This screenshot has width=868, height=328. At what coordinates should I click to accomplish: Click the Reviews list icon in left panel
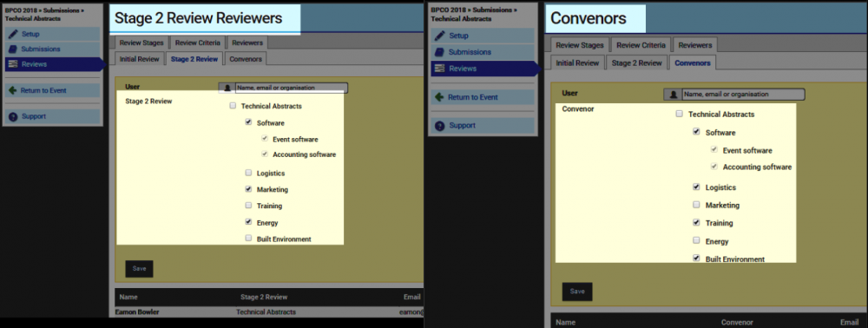point(13,64)
